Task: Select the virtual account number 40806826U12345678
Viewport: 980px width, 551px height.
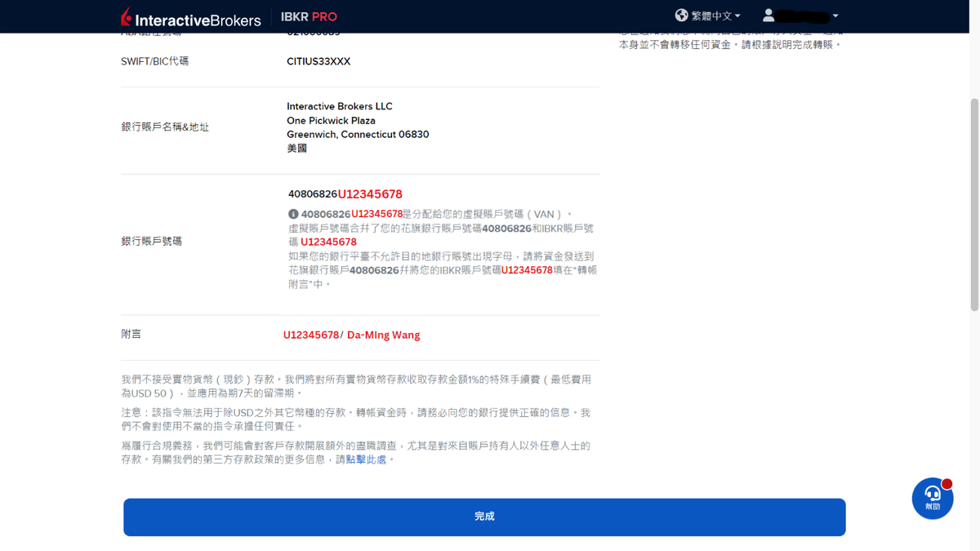Action: tap(344, 193)
